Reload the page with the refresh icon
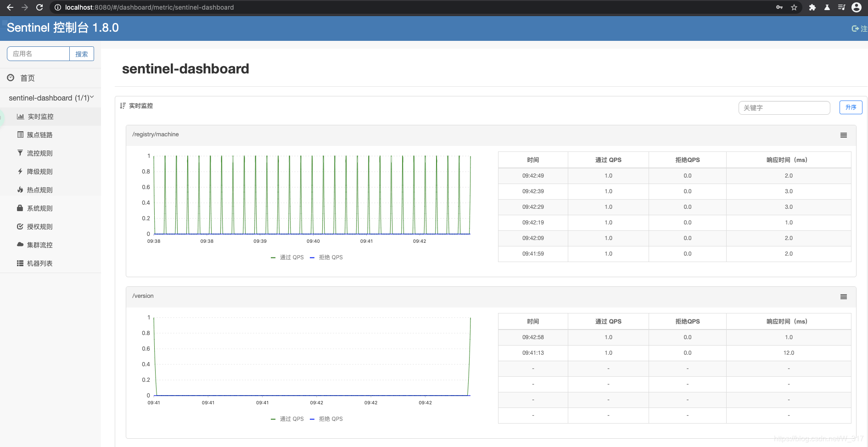The image size is (868, 447). click(39, 7)
